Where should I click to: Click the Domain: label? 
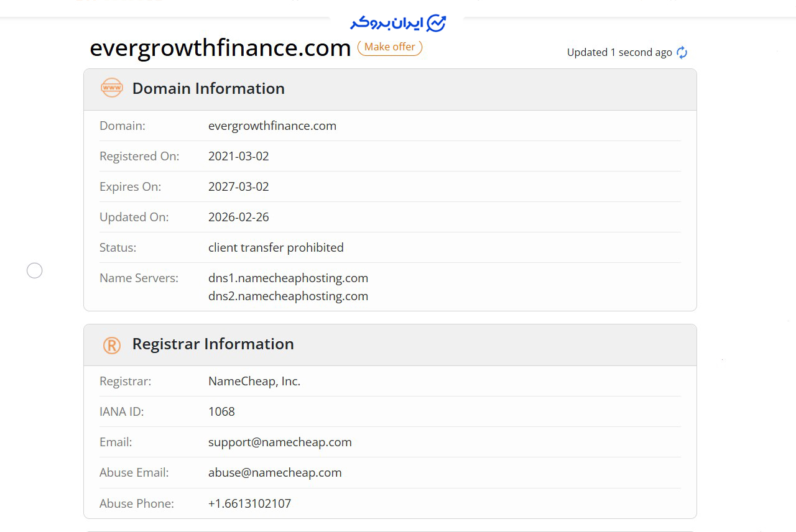[123, 126]
